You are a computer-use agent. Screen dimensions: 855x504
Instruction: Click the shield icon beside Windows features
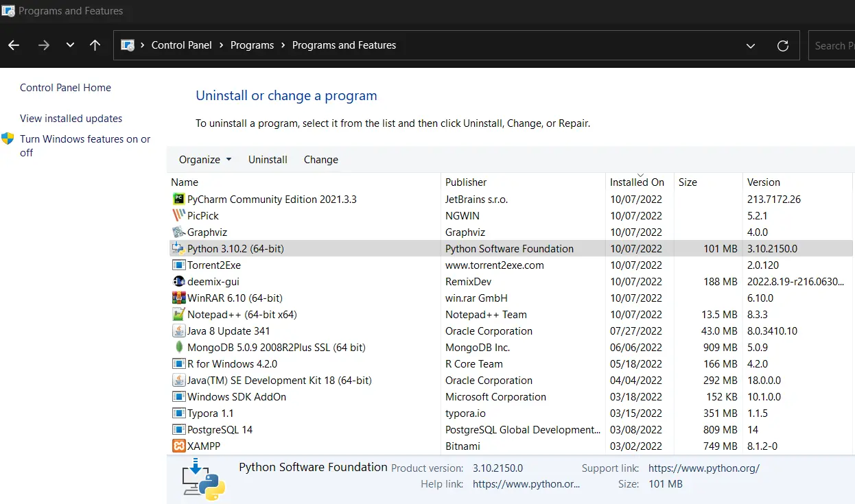pos(8,139)
